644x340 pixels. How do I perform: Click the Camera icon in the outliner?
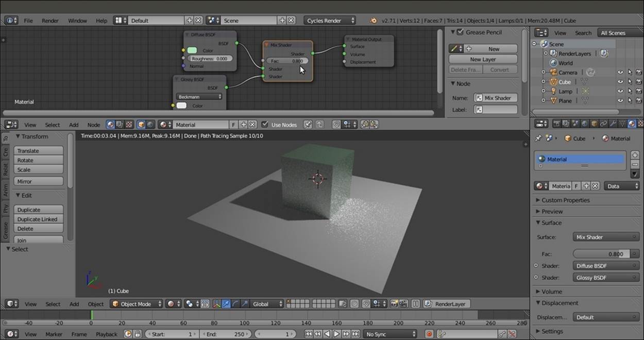553,72
